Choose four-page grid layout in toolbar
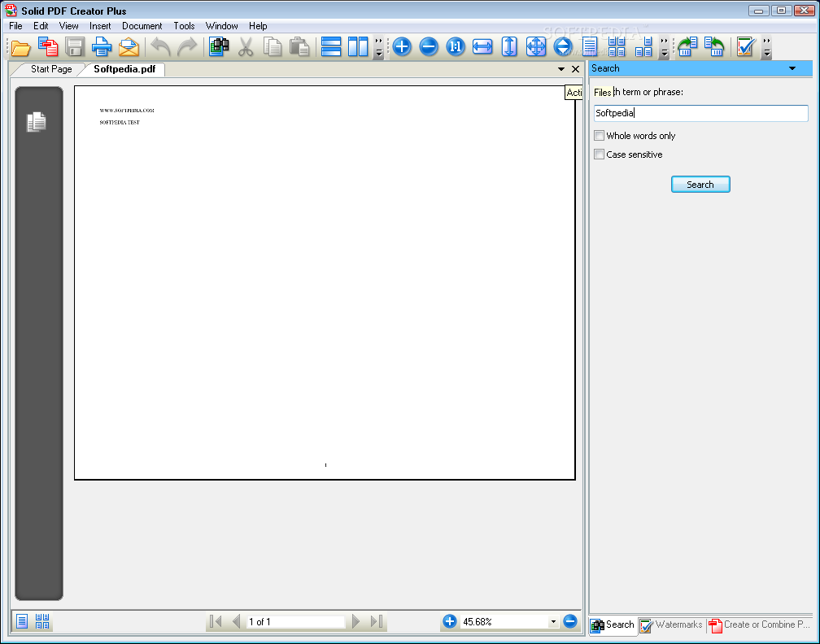Viewport: 820px width, 644px height. click(617, 47)
